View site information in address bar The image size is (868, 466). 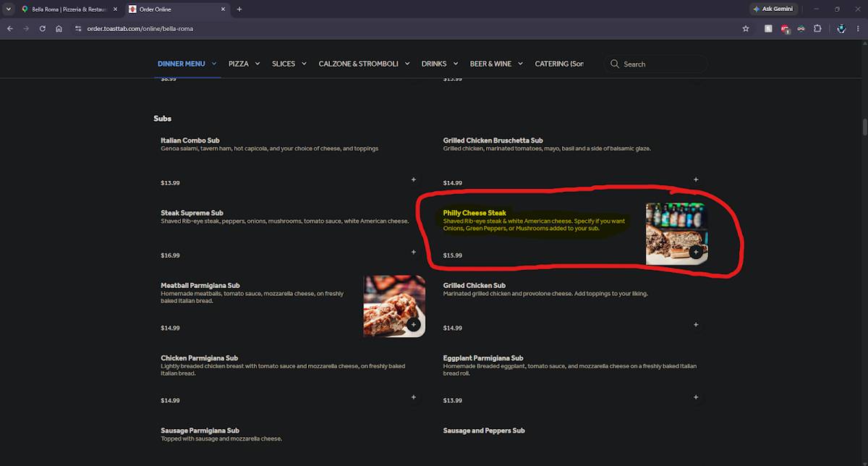click(79, 29)
